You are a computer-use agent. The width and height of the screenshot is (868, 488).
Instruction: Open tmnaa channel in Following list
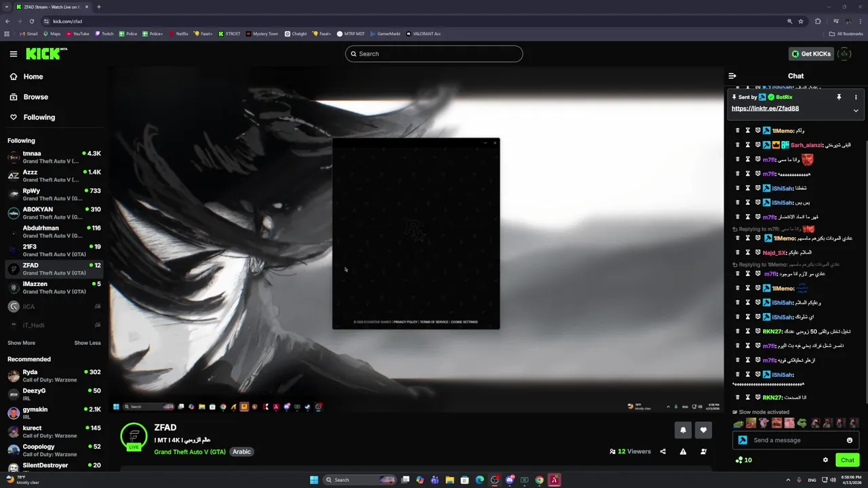(x=54, y=157)
